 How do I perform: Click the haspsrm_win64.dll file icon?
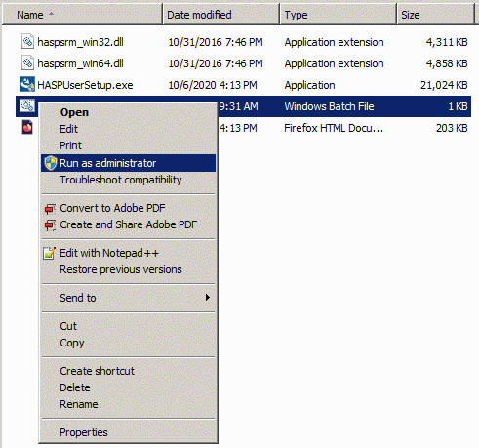coord(27,63)
